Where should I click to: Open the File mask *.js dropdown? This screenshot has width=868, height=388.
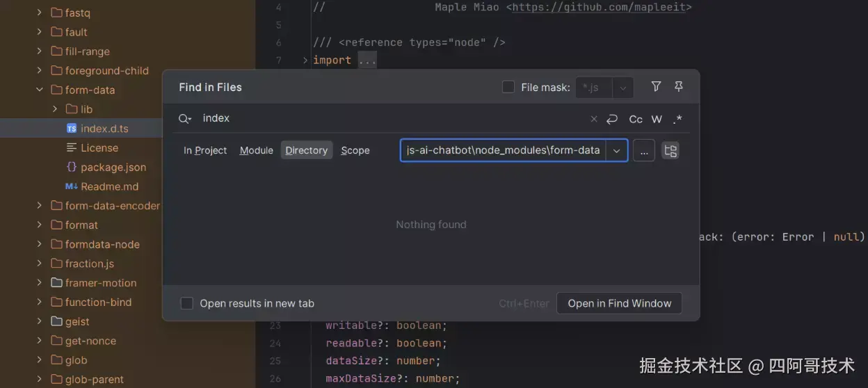[623, 88]
